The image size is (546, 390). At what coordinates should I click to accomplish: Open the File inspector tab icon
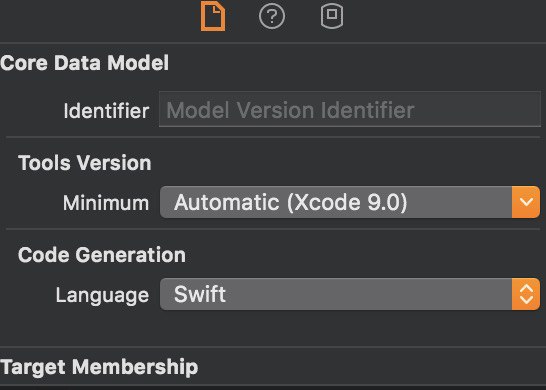click(x=213, y=16)
